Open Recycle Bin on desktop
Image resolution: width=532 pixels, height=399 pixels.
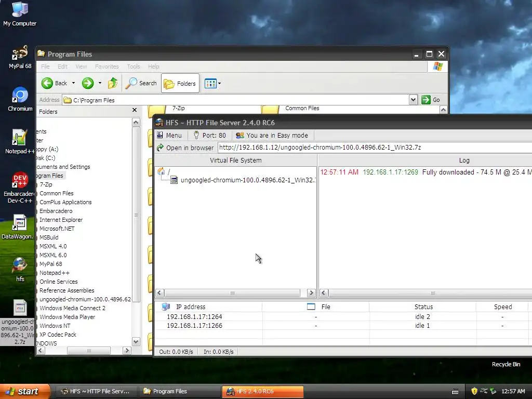pyautogui.click(x=506, y=364)
